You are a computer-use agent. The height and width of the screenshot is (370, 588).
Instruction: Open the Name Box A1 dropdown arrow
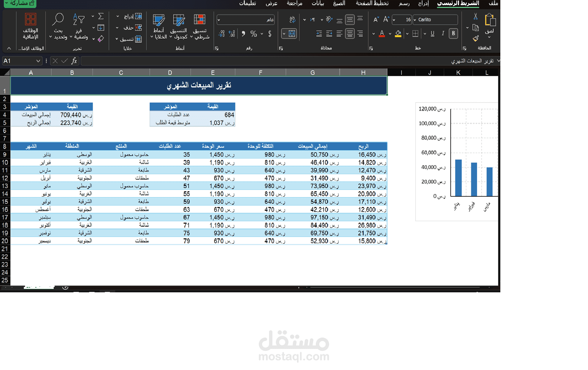click(38, 61)
